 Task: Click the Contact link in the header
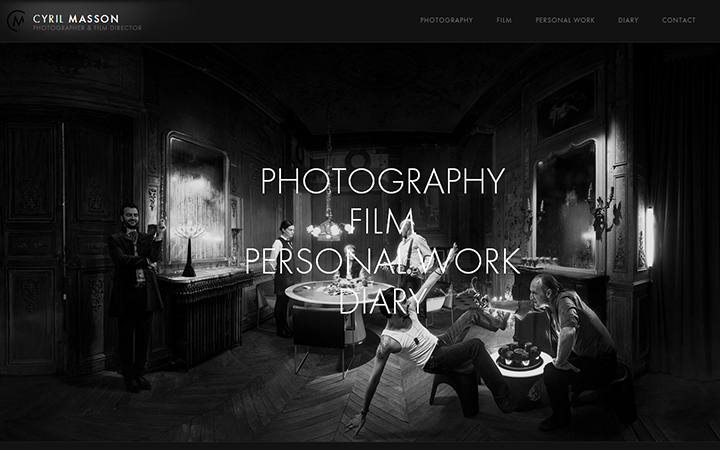[x=679, y=20]
